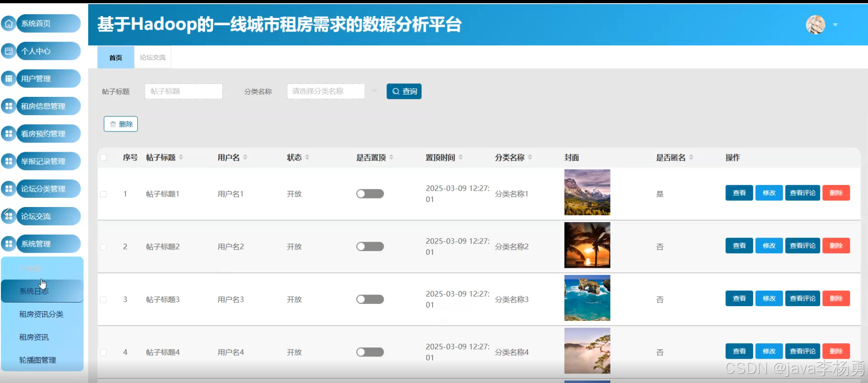Screen dimensions: 868x383
Task: Expand 举报记录管理 sidebar menu
Action: coord(48,161)
